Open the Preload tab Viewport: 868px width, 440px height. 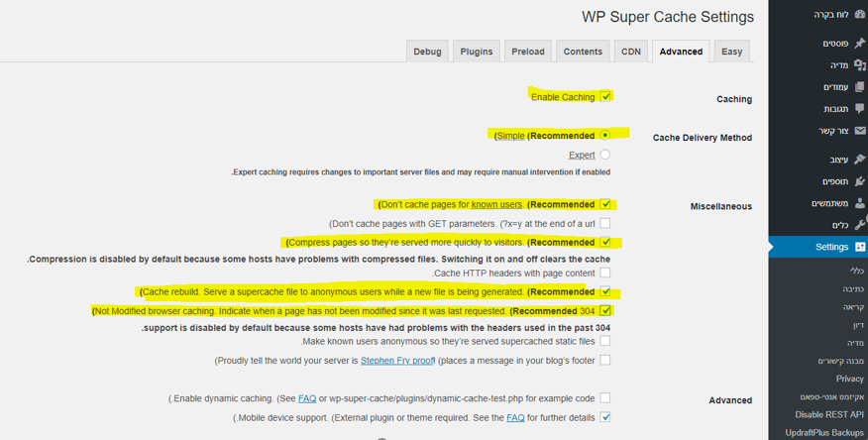click(x=527, y=52)
